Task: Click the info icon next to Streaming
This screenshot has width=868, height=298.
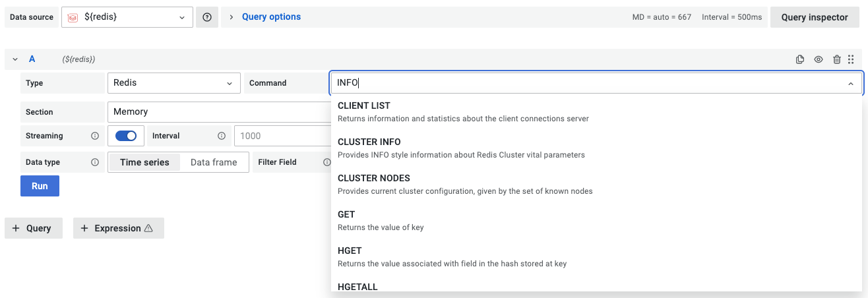Action: pos(94,136)
